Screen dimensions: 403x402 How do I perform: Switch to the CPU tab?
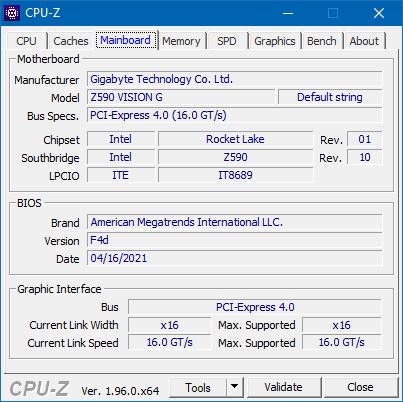coord(26,41)
